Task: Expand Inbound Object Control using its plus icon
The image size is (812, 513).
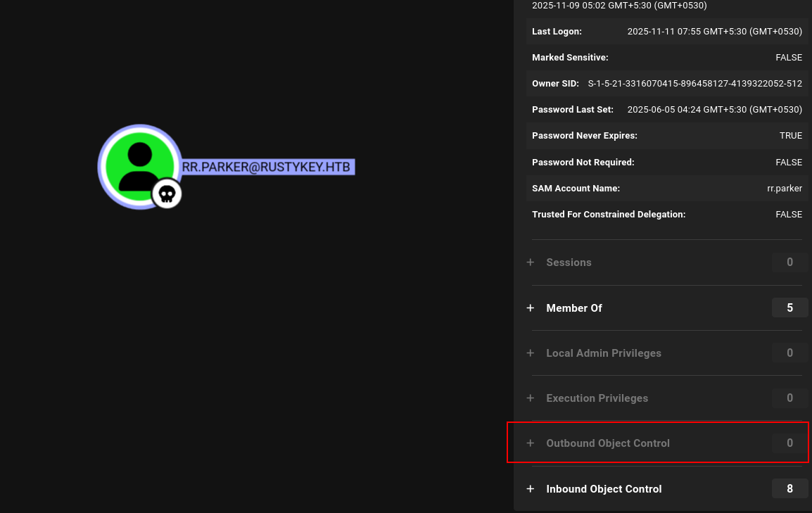Action: click(531, 489)
